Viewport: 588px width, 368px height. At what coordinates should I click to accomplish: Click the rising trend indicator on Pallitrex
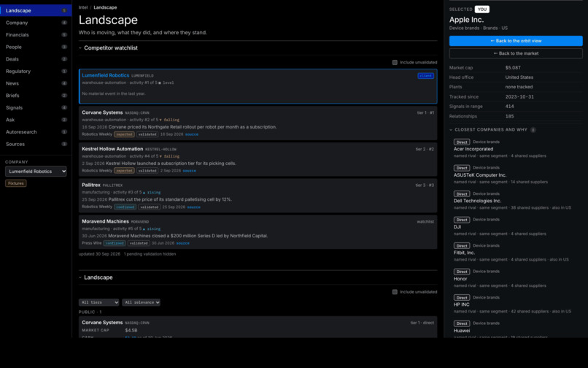click(x=152, y=192)
